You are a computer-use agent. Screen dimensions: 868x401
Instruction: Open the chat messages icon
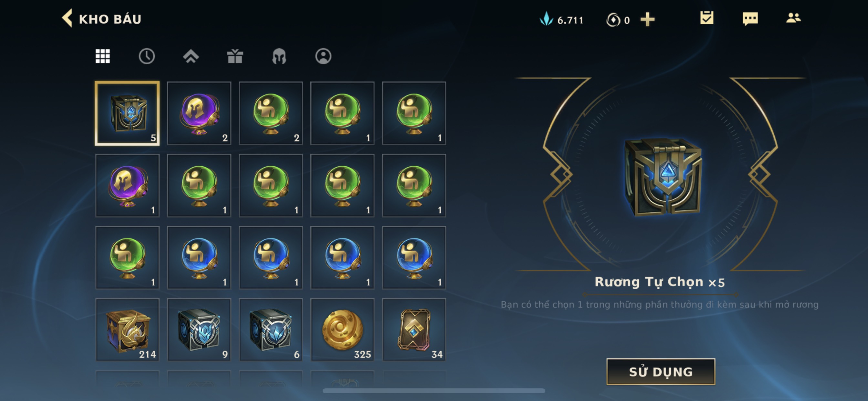click(750, 18)
